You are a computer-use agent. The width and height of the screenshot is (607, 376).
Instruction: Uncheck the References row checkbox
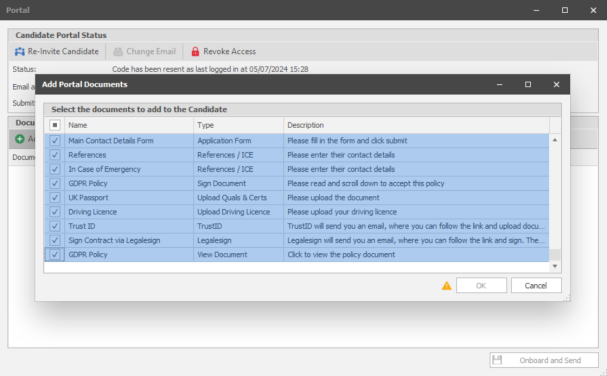[55, 155]
